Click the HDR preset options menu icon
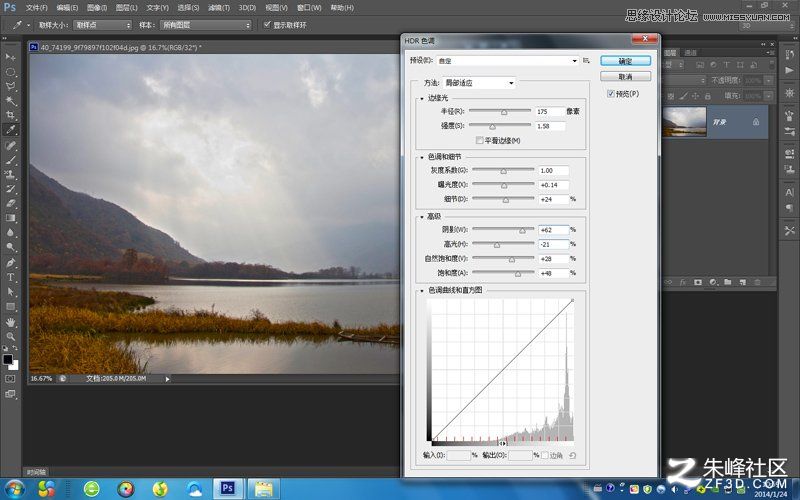The image size is (800, 500). pos(586,60)
